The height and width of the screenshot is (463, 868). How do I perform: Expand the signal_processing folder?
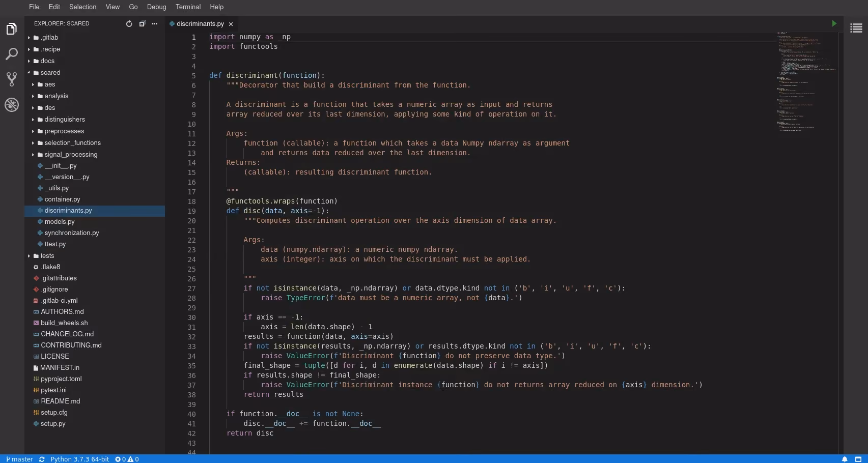pos(95,155)
